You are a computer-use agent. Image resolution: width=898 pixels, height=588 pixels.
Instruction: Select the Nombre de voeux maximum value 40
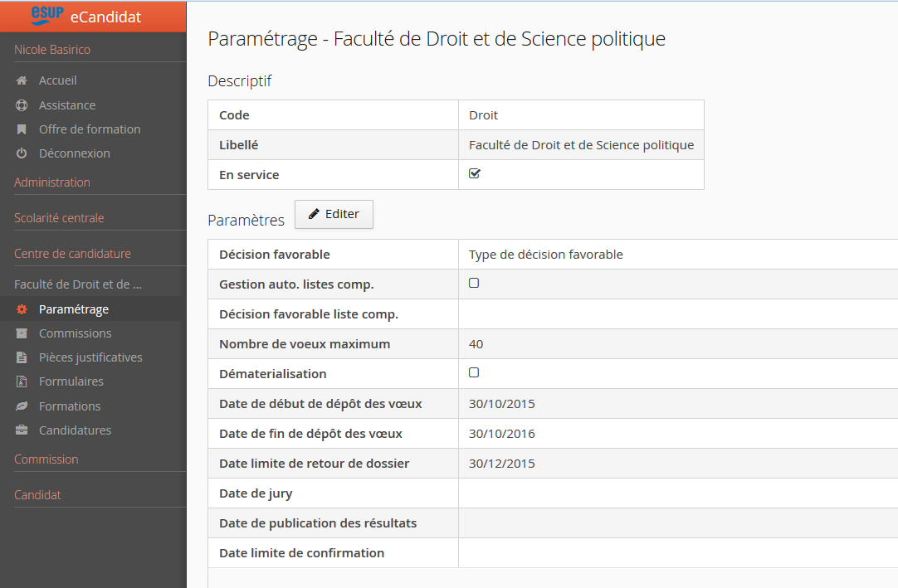tap(476, 344)
